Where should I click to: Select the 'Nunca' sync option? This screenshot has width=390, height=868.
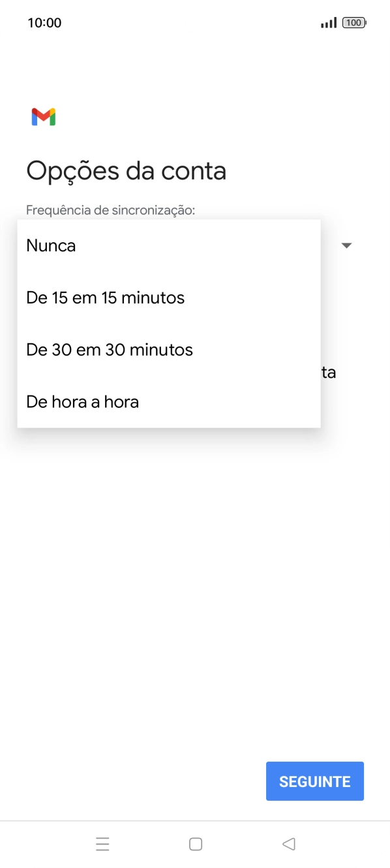51,245
